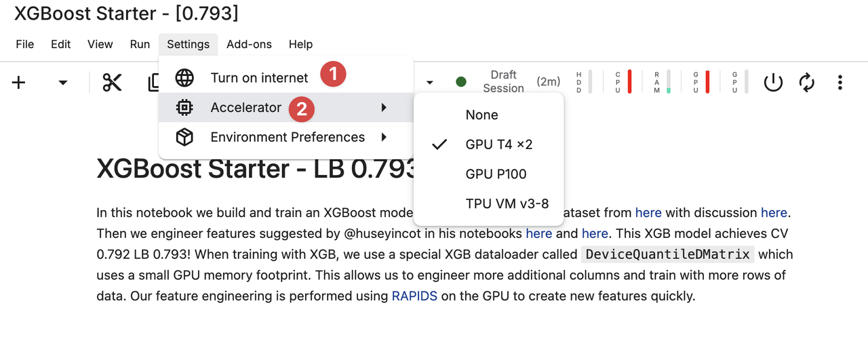Open the View menu

tap(100, 44)
